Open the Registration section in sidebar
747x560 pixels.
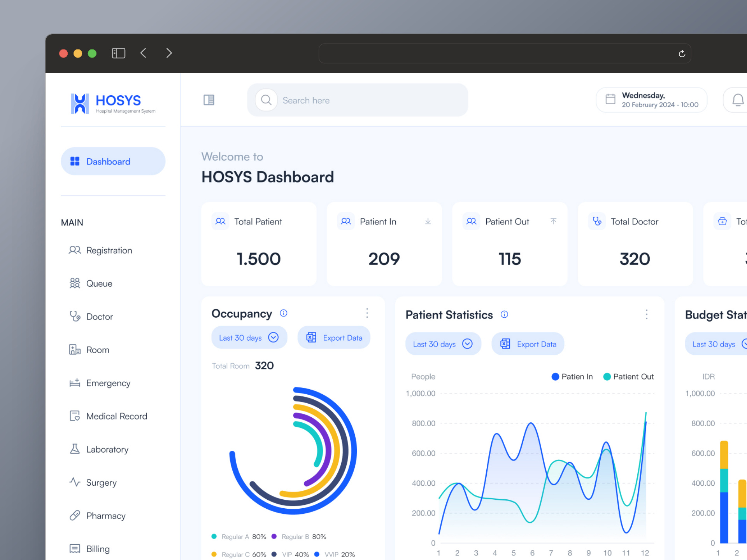pyautogui.click(x=75, y=250)
